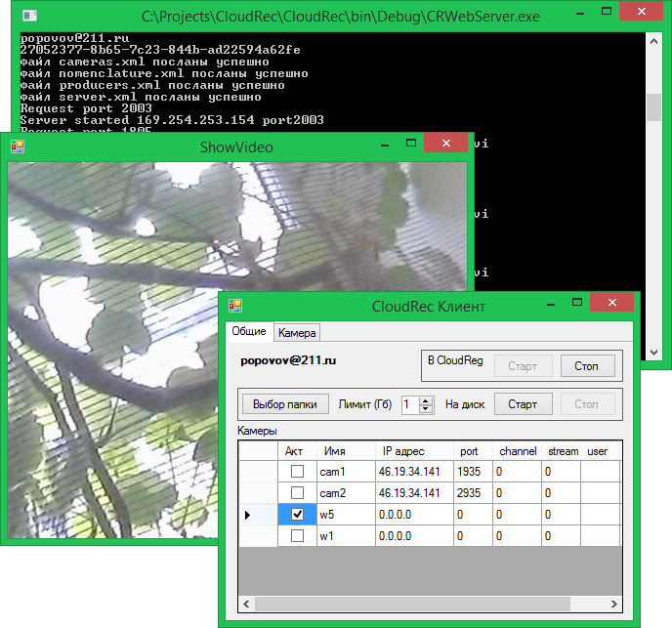Click the popovov@211.ru label in CloudRec Клиент

[288, 360]
